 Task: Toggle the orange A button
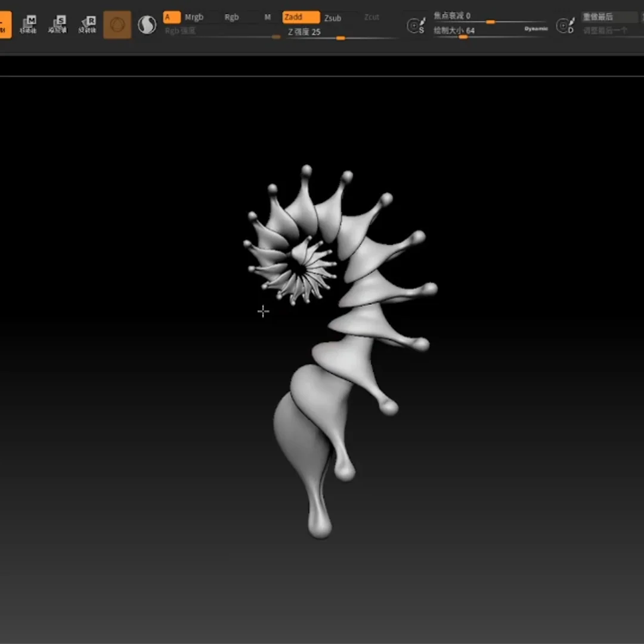coord(172,17)
